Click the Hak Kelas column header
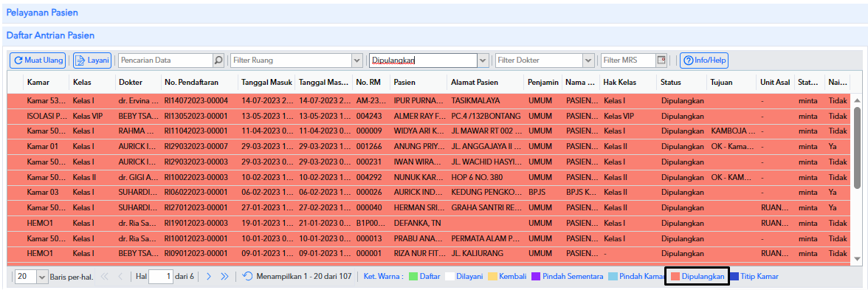868x290 pixels. [620, 82]
